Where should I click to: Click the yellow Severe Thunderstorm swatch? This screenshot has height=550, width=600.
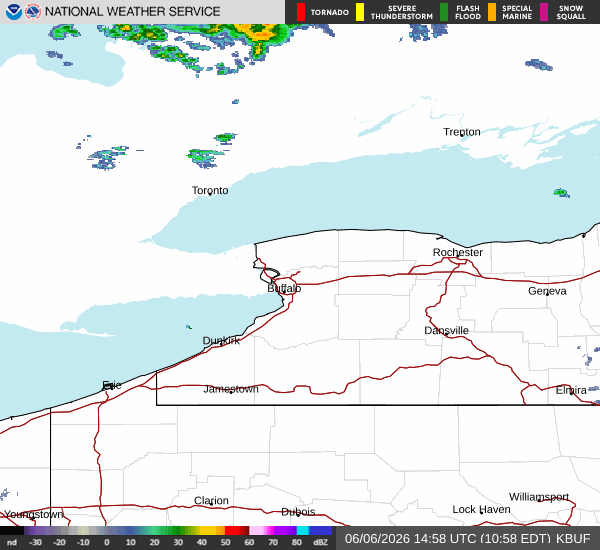(360, 12)
